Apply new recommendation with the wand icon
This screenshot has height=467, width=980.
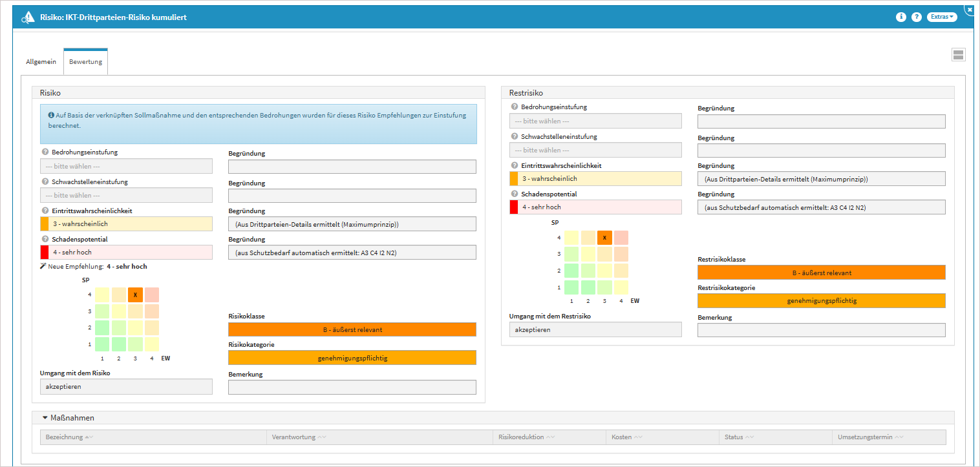pos(43,266)
